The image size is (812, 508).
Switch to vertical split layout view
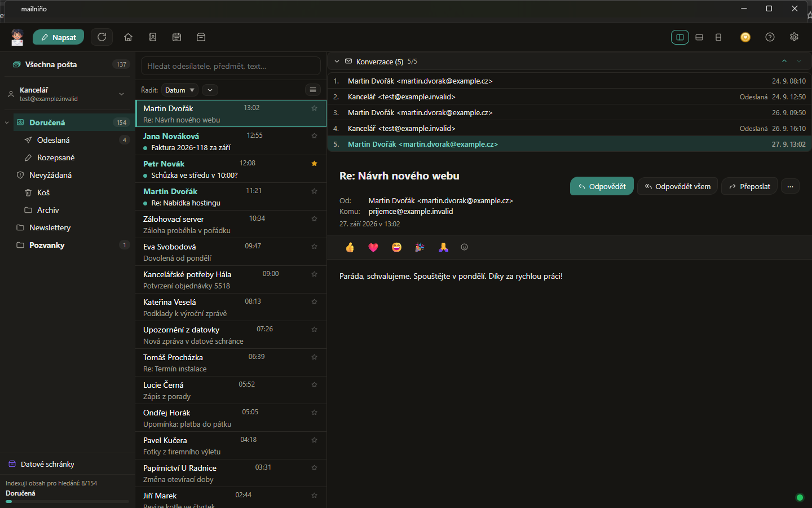[680, 37]
